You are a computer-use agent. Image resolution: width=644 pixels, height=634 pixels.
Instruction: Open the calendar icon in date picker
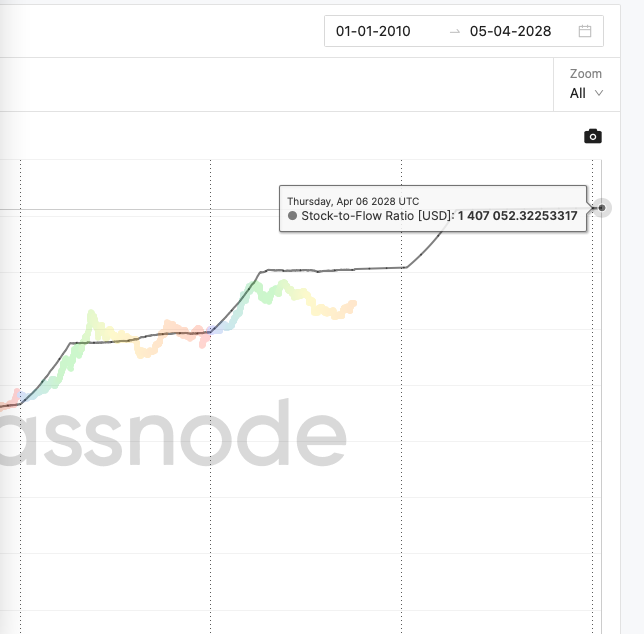585,31
